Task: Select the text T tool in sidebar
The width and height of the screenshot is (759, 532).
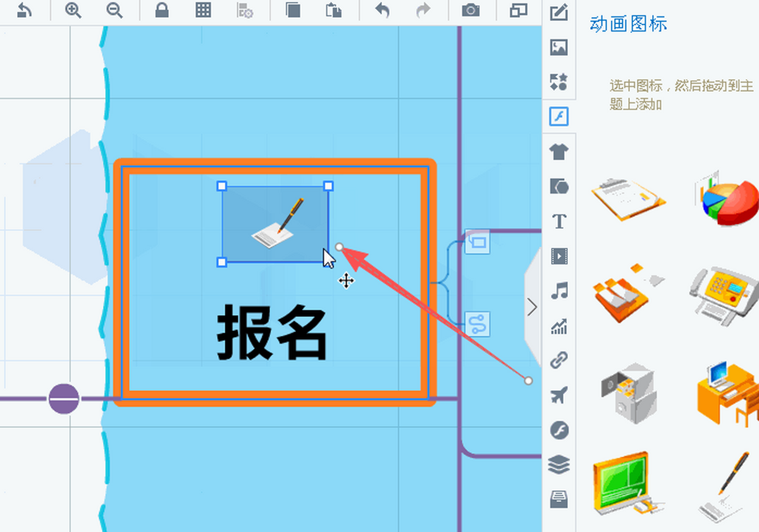Action: [x=559, y=221]
